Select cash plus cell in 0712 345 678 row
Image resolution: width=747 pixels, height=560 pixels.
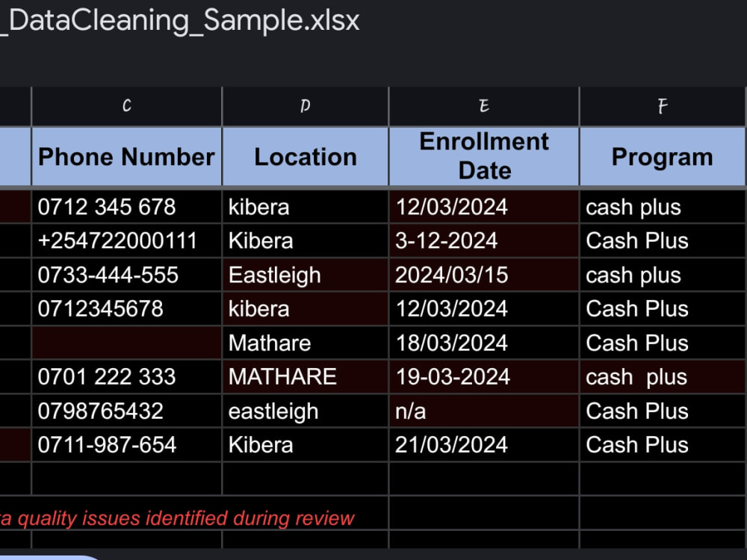[x=663, y=207]
